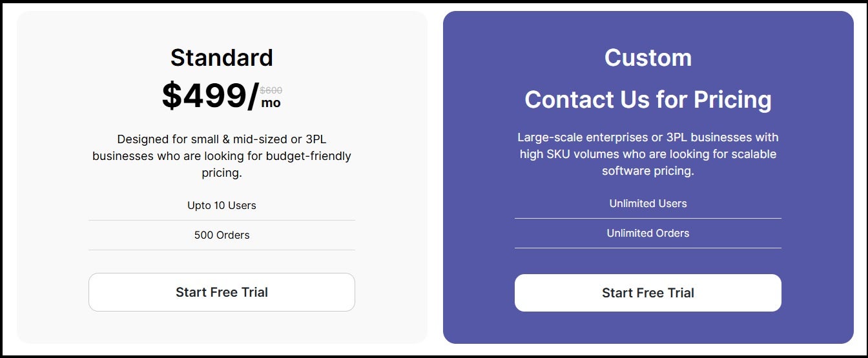The image size is (868, 358).
Task: Click the 'Upto 10 Users' feature row
Action: 222,206
